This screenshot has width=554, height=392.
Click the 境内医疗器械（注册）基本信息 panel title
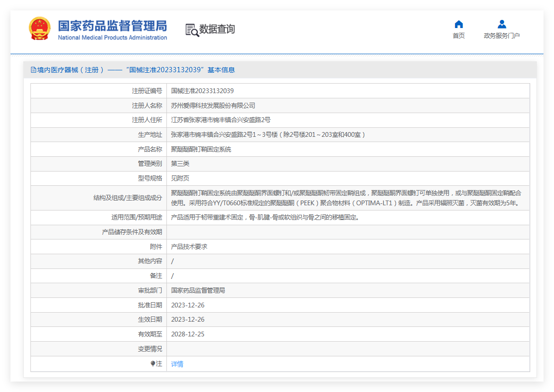tap(136, 70)
